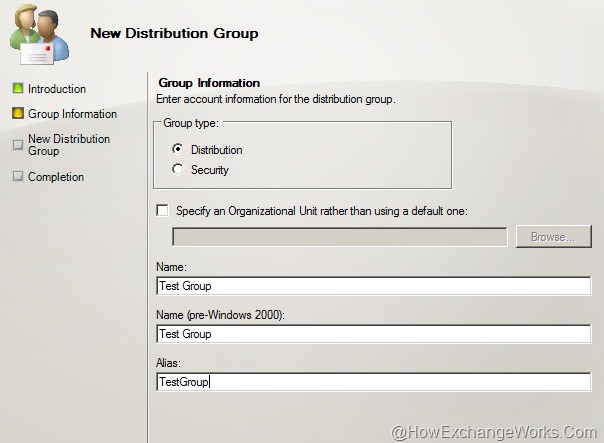Viewport: 604px width, 443px height.
Task: Click the bold Group Information heading
Action: click(x=209, y=83)
